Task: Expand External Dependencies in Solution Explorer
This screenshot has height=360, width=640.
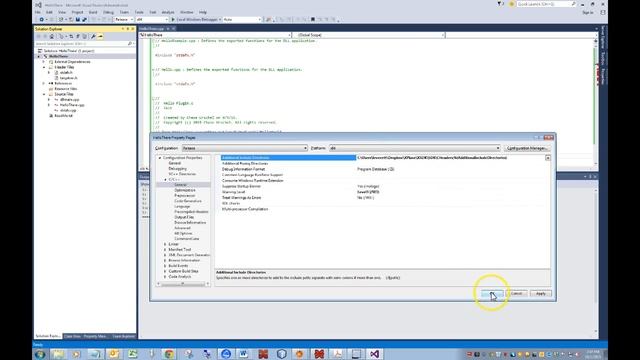Action: [44, 62]
